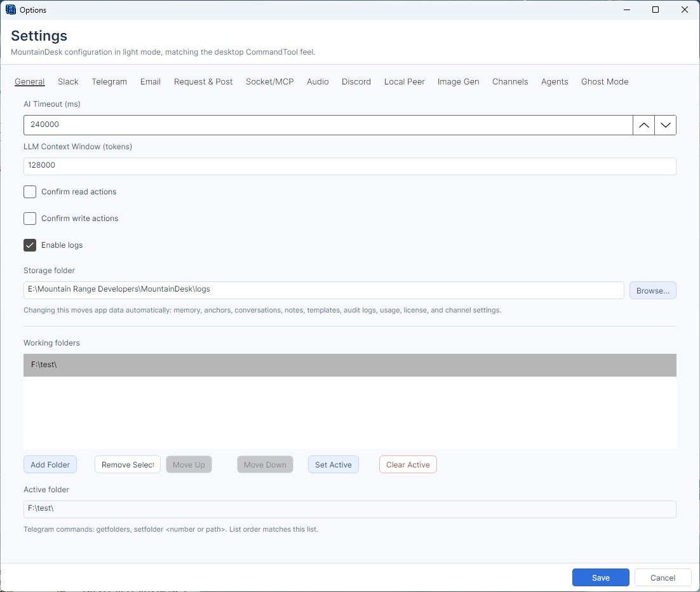
Task: Click the Active folder field
Action: pos(349,509)
